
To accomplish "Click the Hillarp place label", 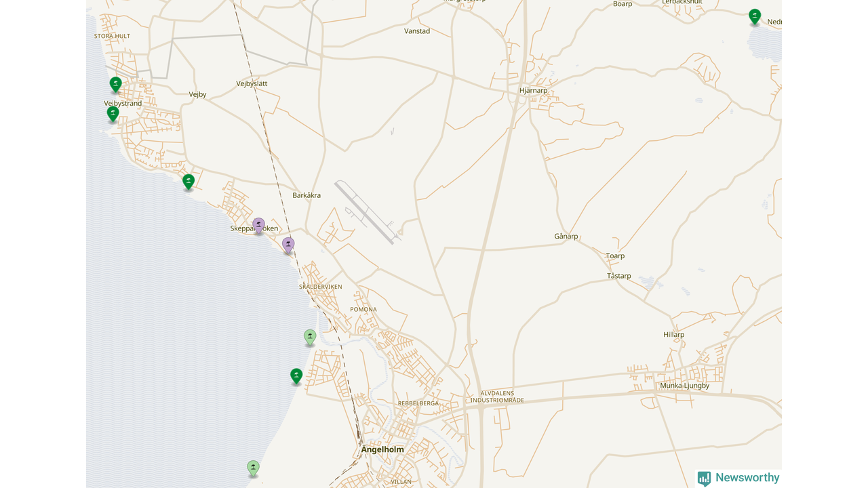I will pos(674,335).
